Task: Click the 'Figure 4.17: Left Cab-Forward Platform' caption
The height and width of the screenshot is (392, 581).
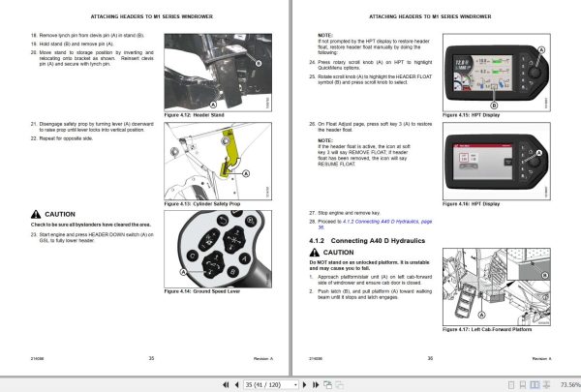Action: point(487,329)
